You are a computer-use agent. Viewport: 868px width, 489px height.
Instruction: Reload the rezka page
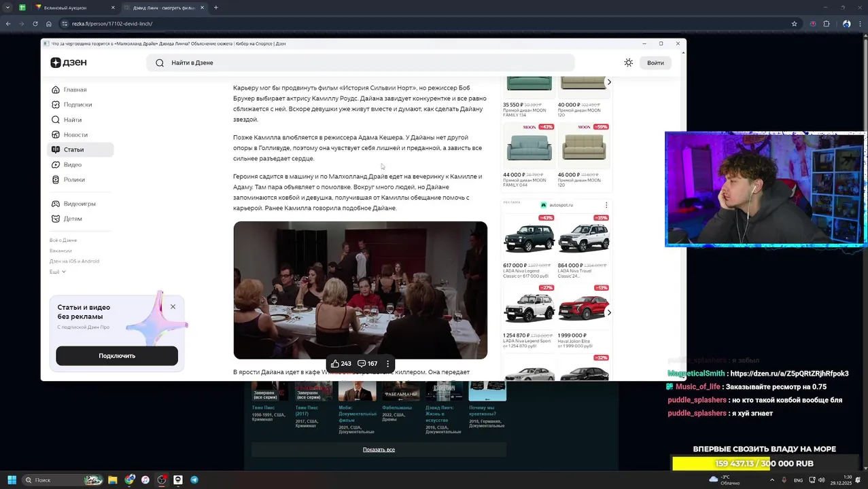[x=35, y=24]
